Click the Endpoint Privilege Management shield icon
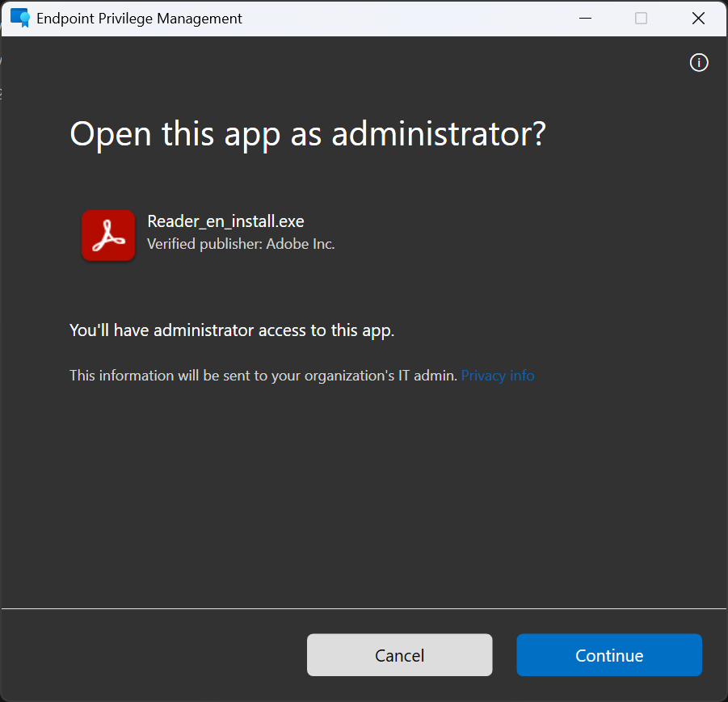This screenshot has width=728, height=702. pos(19,18)
